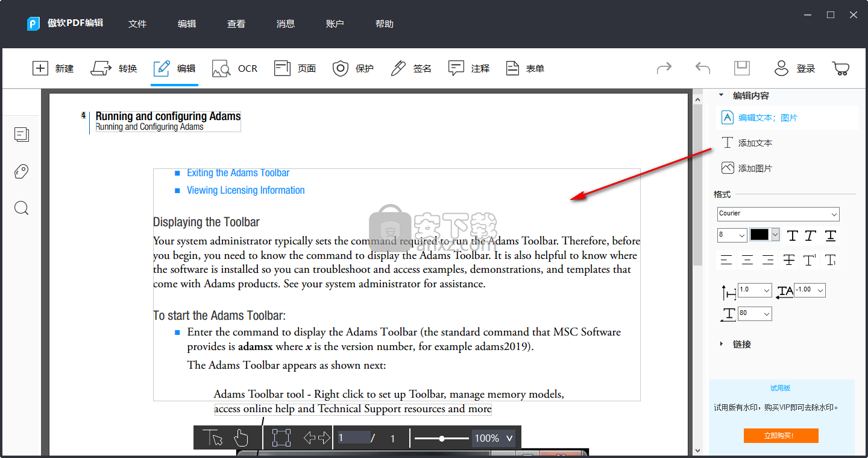
Task: Open the 文件 (File) menu
Action: pyautogui.click(x=137, y=24)
